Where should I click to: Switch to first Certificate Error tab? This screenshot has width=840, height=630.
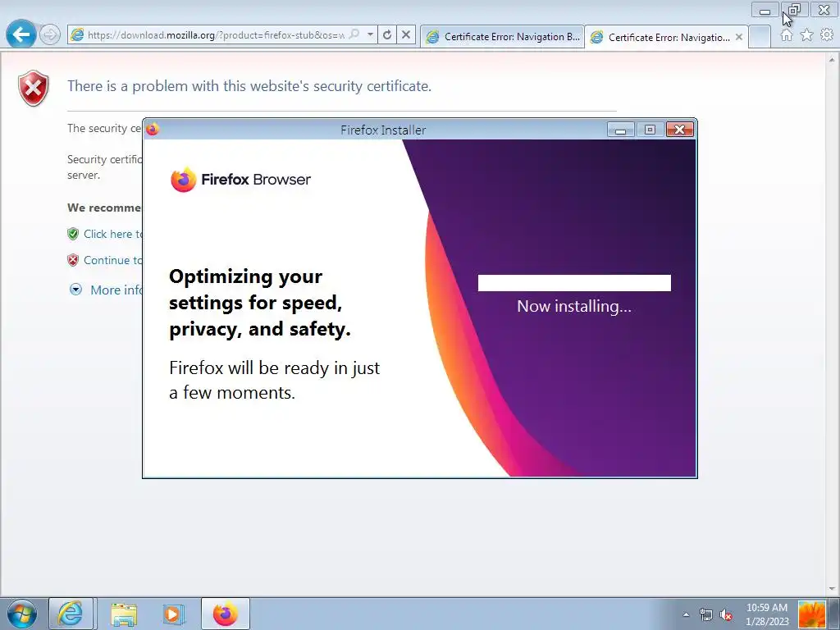[x=503, y=37]
